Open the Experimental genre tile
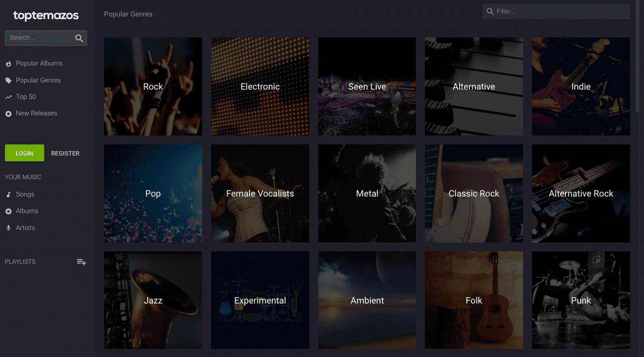644x357 pixels. [260, 300]
